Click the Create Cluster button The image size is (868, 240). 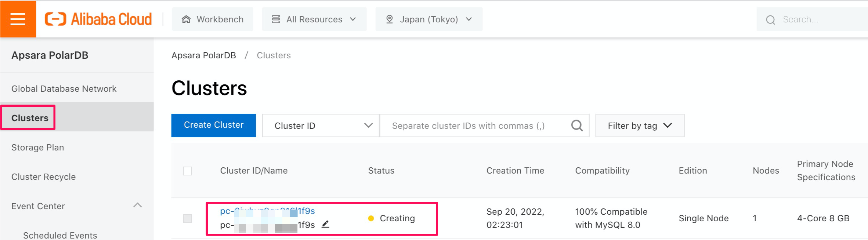click(214, 125)
